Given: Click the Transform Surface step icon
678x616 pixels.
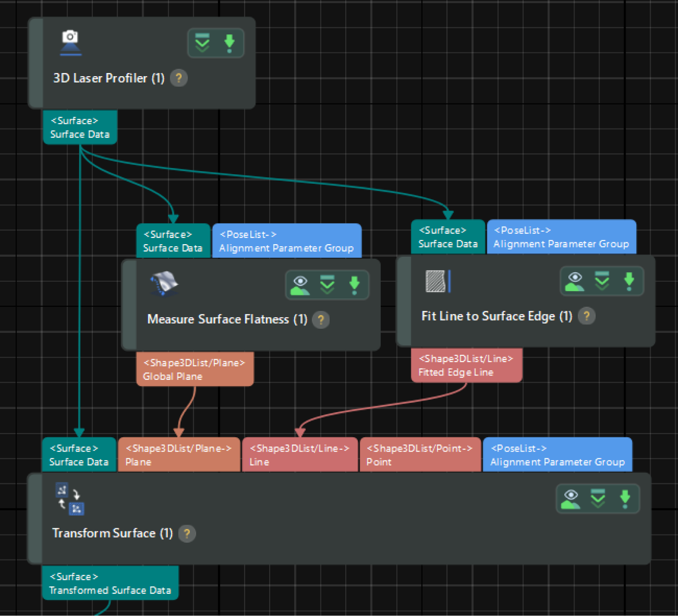Looking at the screenshot, I should coord(70,499).
